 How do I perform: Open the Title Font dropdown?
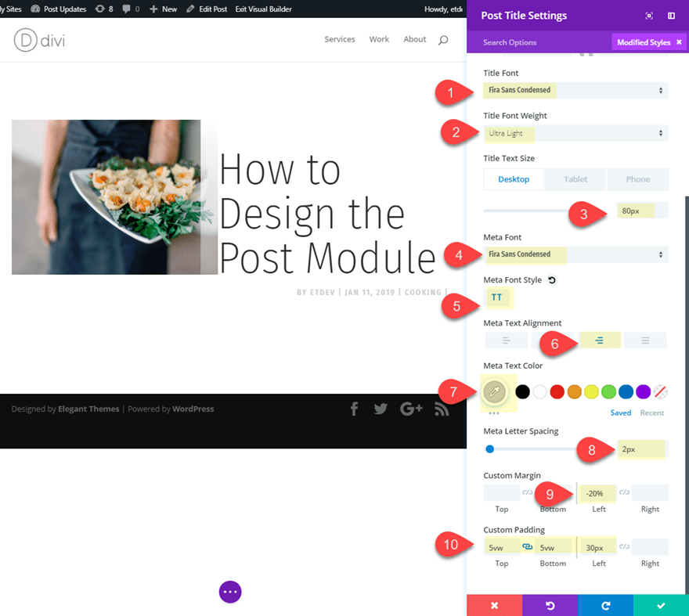(x=575, y=90)
